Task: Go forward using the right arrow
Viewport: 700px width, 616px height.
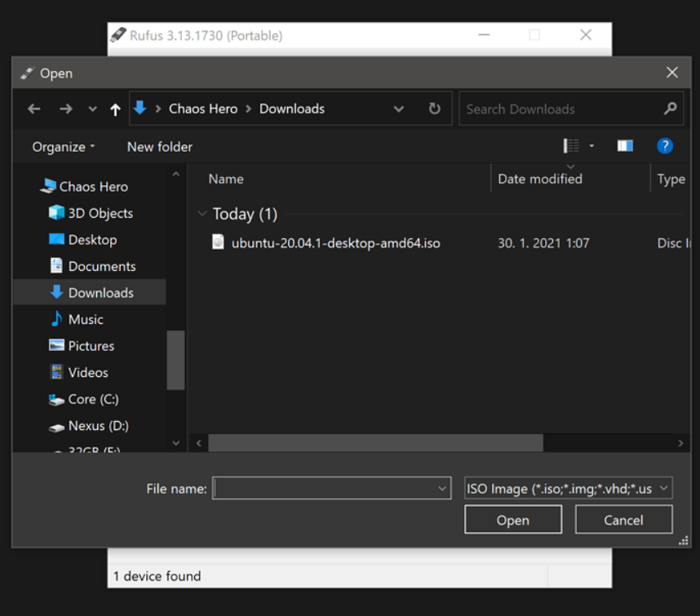Action: [65, 109]
